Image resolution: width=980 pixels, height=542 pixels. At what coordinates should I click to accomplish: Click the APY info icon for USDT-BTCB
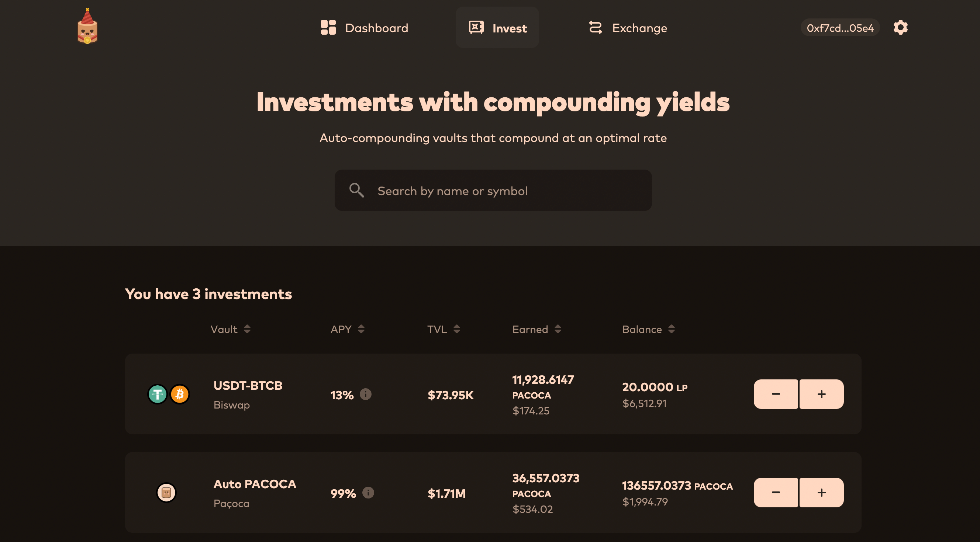click(x=366, y=394)
